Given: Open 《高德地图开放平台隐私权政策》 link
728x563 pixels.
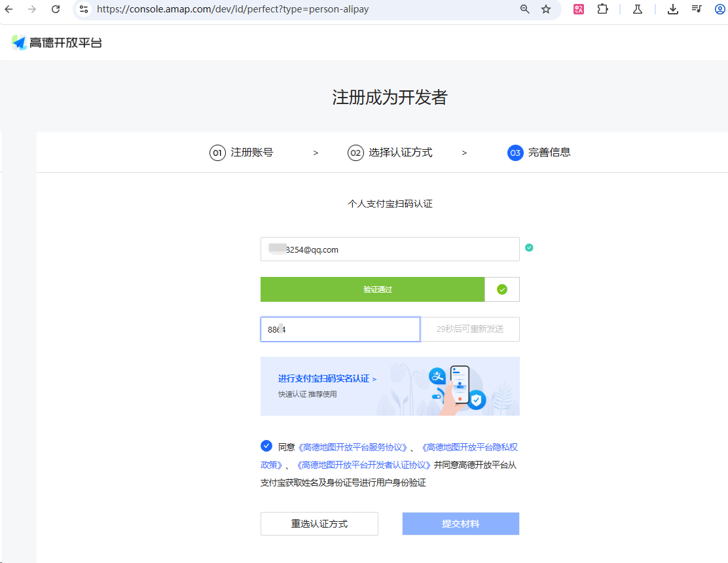Looking at the screenshot, I should pyautogui.click(x=469, y=447).
